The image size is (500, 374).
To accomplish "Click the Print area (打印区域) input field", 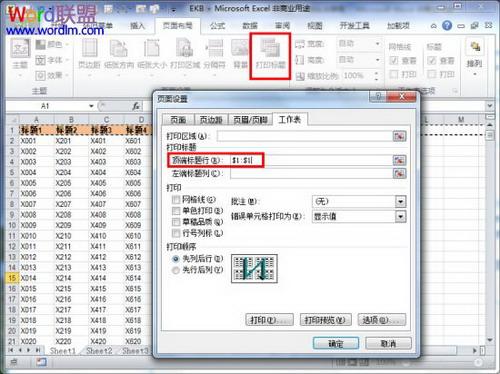I will [x=305, y=136].
